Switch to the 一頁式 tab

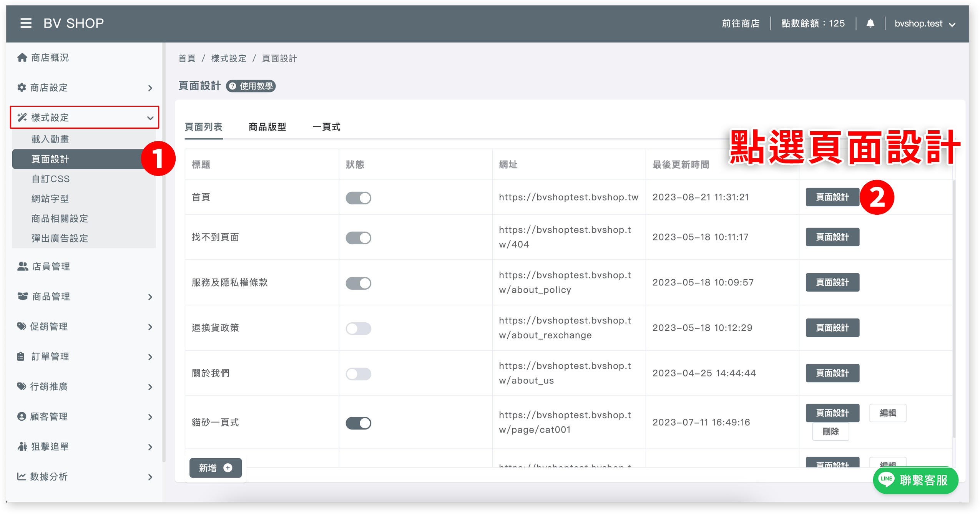(326, 127)
